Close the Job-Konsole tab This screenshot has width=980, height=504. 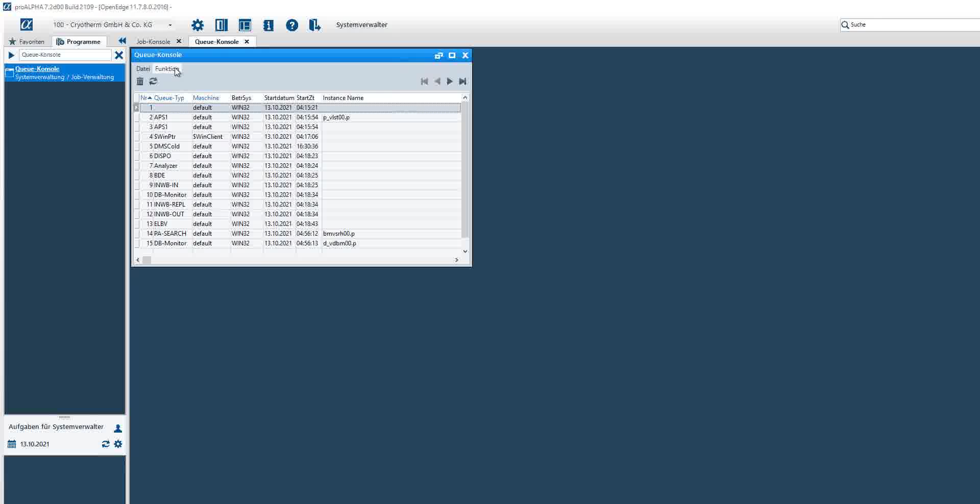coord(179,41)
